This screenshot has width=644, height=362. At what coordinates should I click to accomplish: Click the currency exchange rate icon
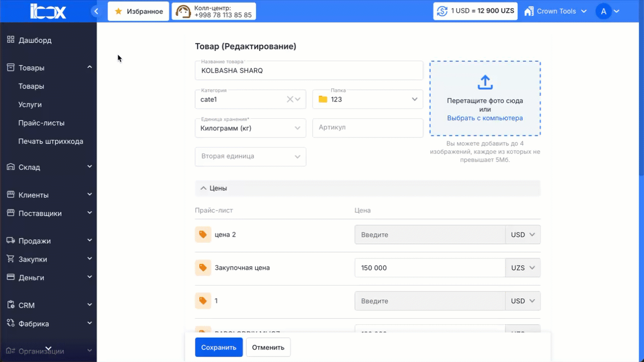click(x=442, y=11)
